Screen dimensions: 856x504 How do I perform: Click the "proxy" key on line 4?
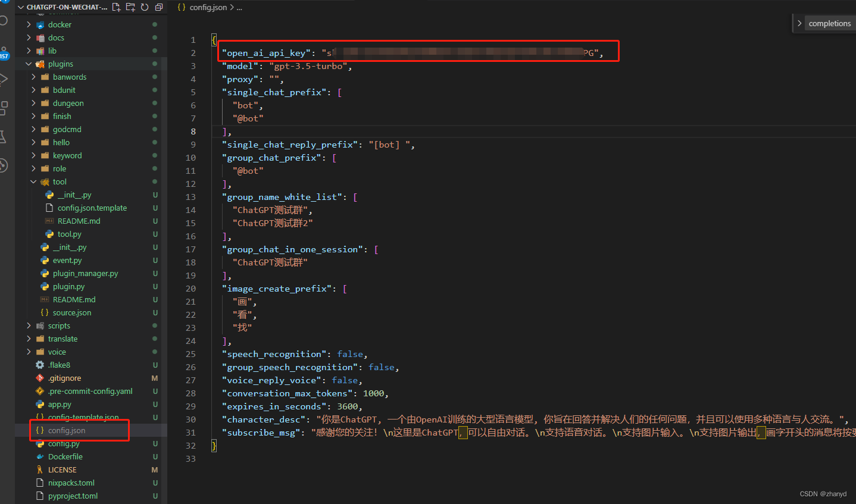click(x=240, y=79)
